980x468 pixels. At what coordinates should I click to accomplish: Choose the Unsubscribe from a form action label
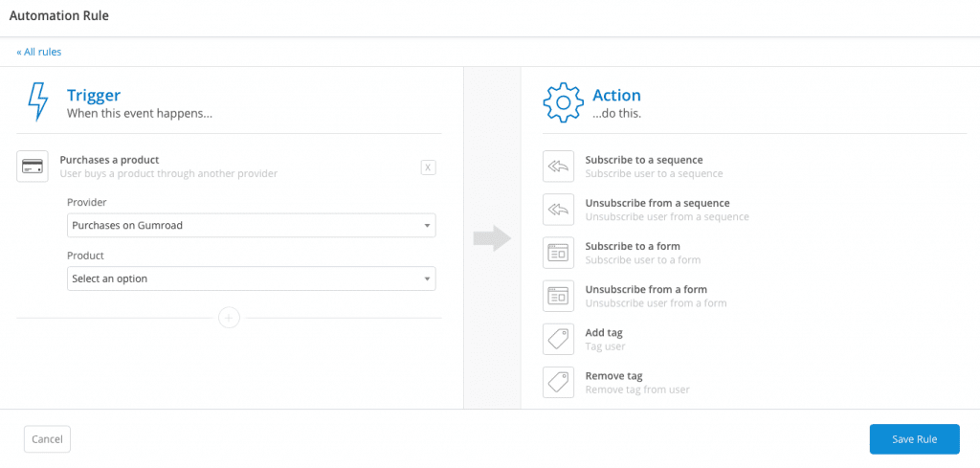[646, 289]
